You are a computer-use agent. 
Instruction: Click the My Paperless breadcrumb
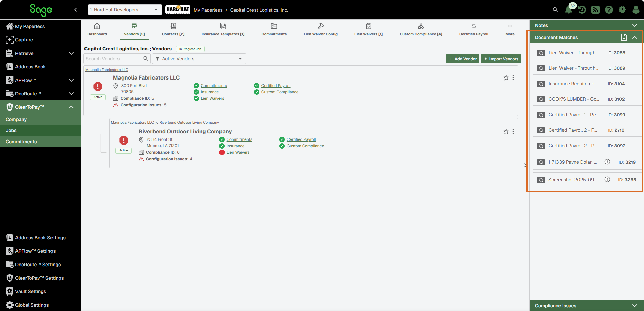point(208,10)
